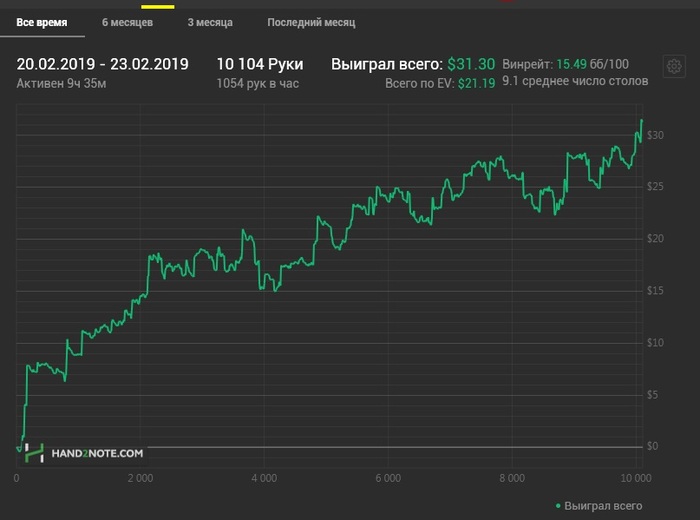Switch to the '6 месяцев' tab

pos(127,22)
